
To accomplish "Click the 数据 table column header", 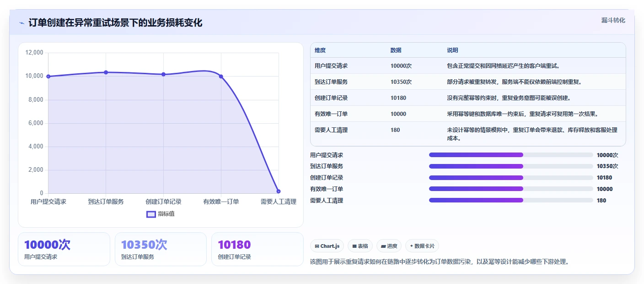I will click(396, 50).
